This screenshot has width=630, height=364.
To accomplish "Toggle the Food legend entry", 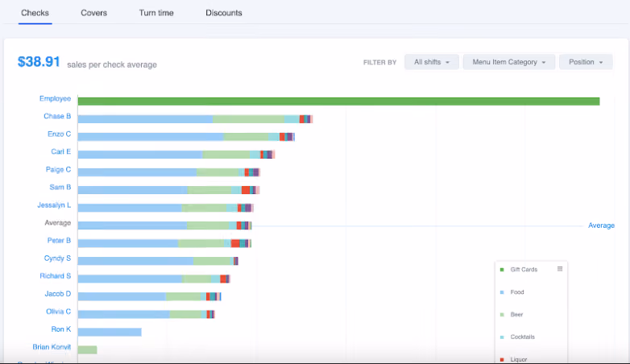I will [x=512, y=292].
